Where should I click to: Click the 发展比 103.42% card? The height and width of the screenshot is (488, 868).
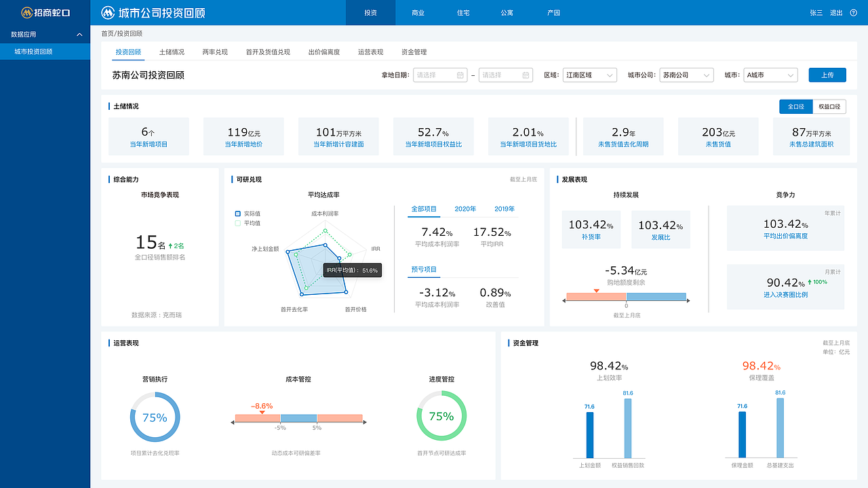pos(660,230)
